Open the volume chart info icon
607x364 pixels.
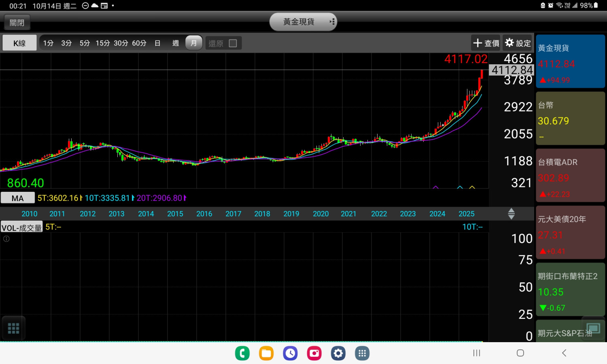(x=6, y=239)
